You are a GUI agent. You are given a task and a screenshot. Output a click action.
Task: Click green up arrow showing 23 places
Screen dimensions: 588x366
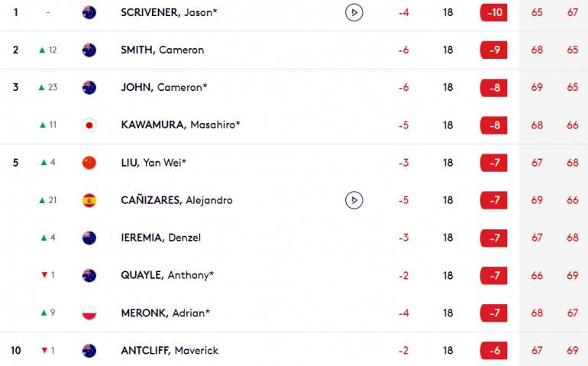tap(42, 87)
